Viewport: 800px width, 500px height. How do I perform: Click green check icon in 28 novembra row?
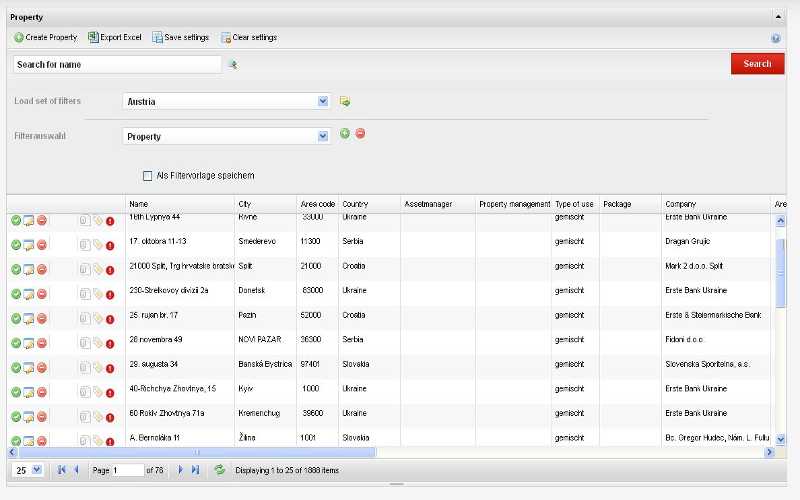[16, 343]
